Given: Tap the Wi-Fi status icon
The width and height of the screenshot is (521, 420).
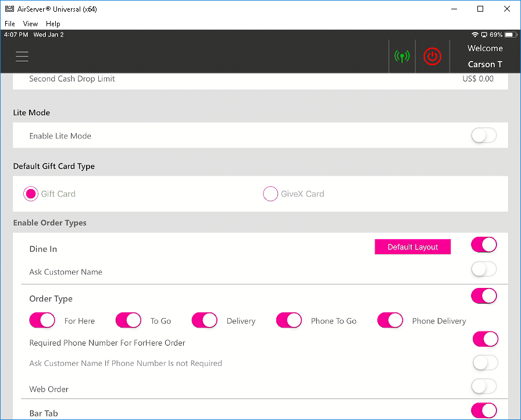Looking at the screenshot, I should [475, 35].
